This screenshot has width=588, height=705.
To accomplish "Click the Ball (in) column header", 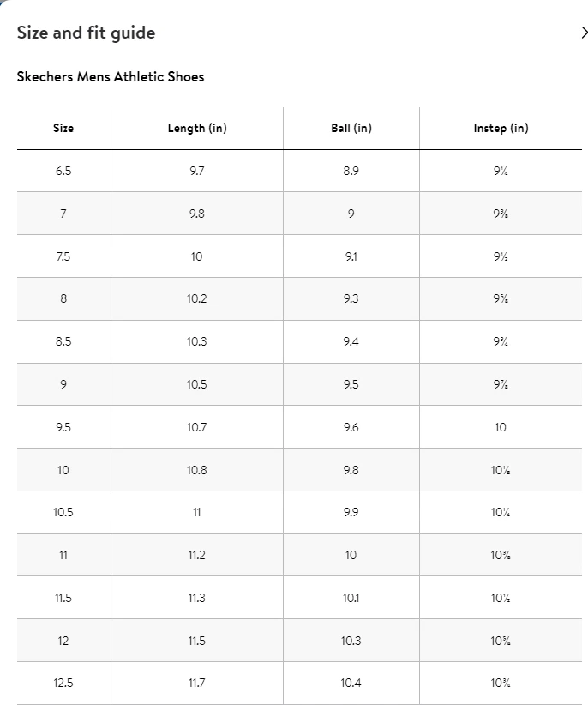I will pos(351,129).
